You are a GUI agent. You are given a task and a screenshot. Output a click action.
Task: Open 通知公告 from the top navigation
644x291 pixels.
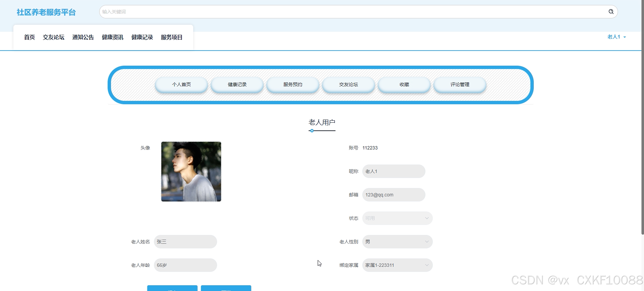pyautogui.click(x=83, y=37)
